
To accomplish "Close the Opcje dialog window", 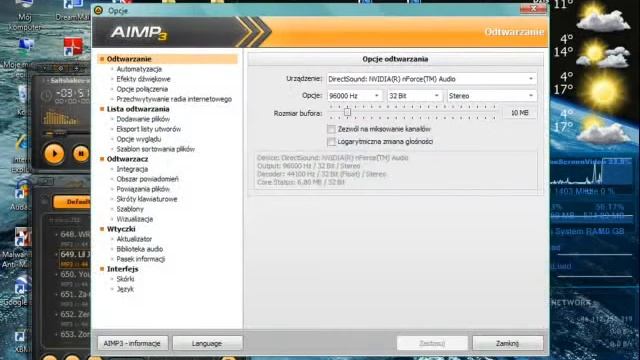I will pos(533,9).
